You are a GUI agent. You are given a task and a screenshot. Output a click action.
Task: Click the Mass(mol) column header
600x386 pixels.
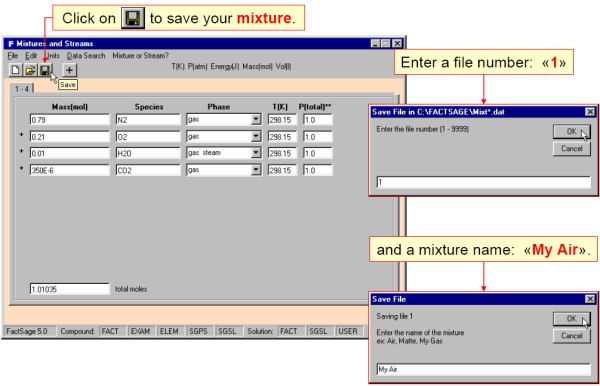click(70, 107)
